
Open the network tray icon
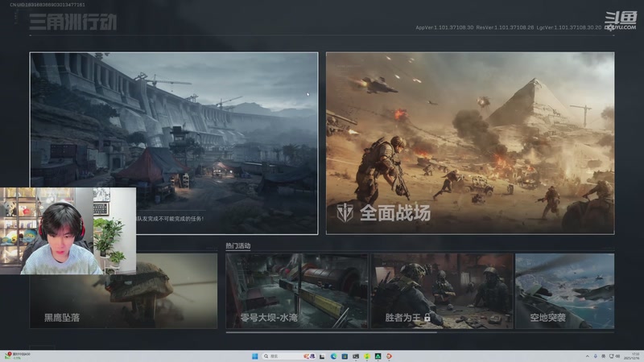pyautogui.click(x=611, y=356)
